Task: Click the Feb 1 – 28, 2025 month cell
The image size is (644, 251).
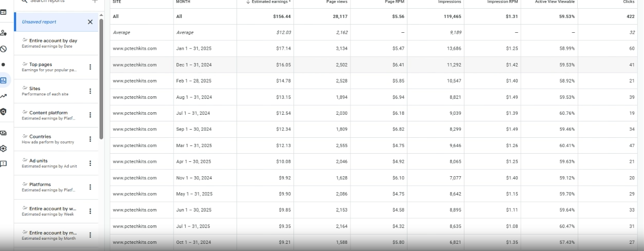Action: [193, 81]
